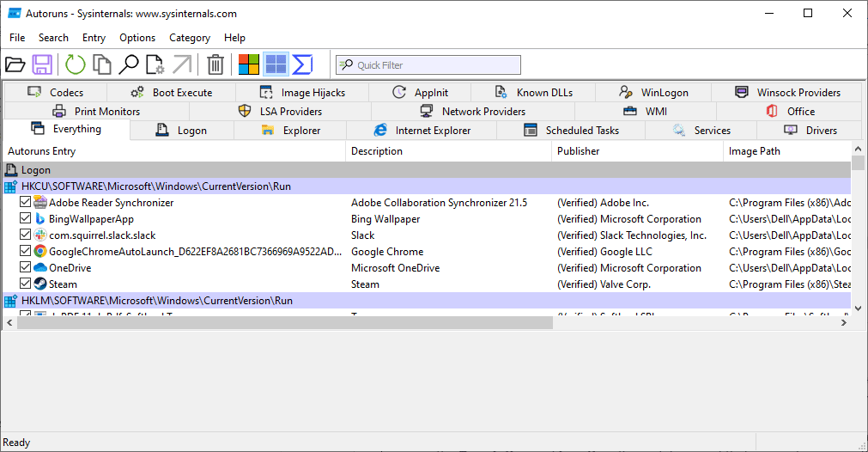Screen dimensions: 868x452
Task: Click the Slack icon in com.squirrel.slack.slack row
Action: (x=39, y=235)
